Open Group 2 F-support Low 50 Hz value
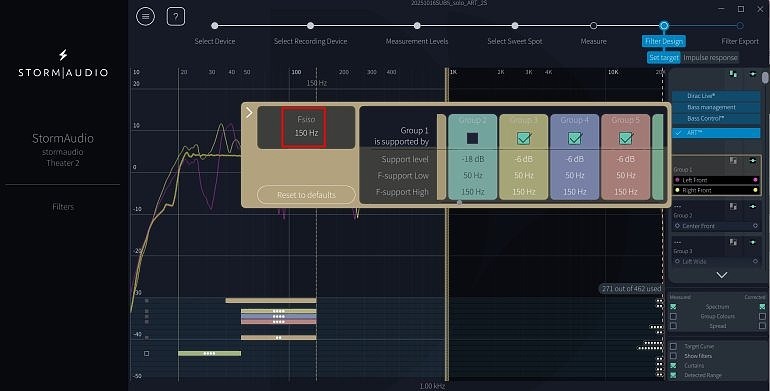Screen dimensions: 770x391 (473, 175)
